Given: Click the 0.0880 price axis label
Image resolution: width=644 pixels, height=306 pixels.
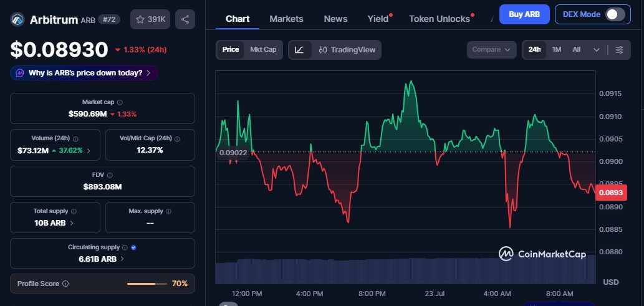Looking at the screenshot, I should (x=610, y=252).
